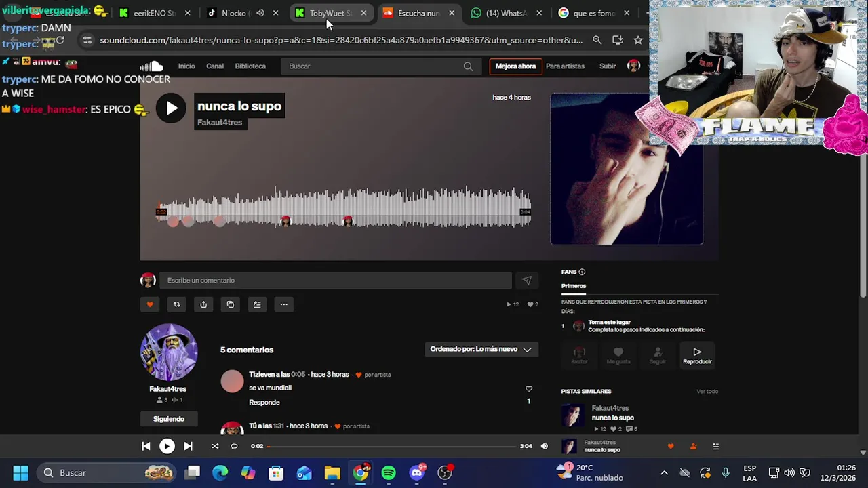868x488 pixels.
Task: Open the Para artistas link
Action: click(x=565, y=66)
